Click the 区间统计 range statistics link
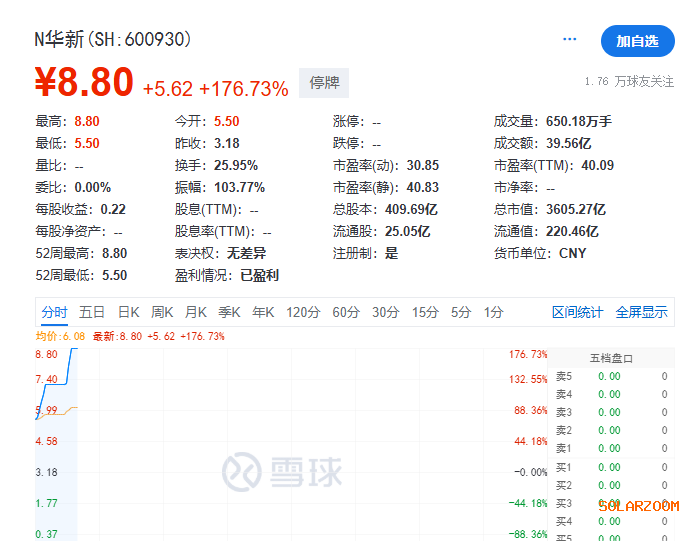Screen dimensions: 700x541 pyautogui.click(x=577, y=312)
